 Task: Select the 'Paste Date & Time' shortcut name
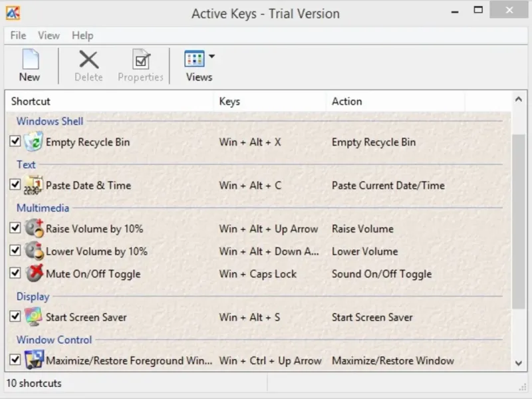tap(88, 186)
